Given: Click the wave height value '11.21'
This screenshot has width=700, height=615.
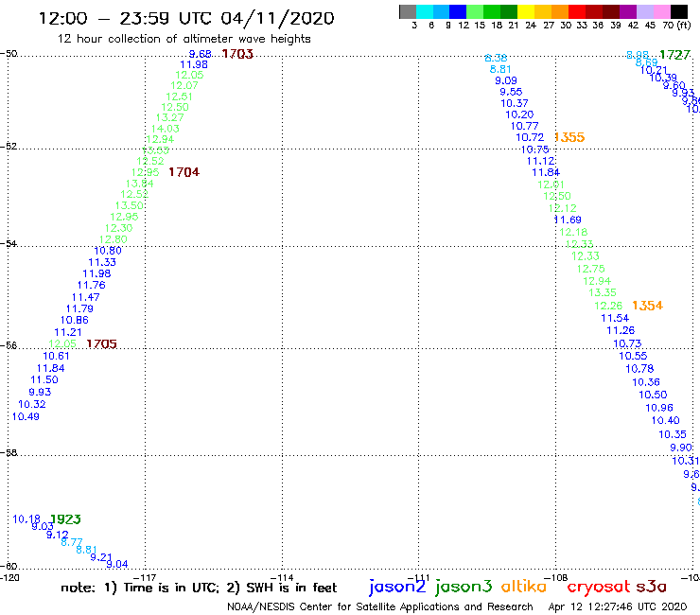Looking at the screenshot, I should 68,332.
